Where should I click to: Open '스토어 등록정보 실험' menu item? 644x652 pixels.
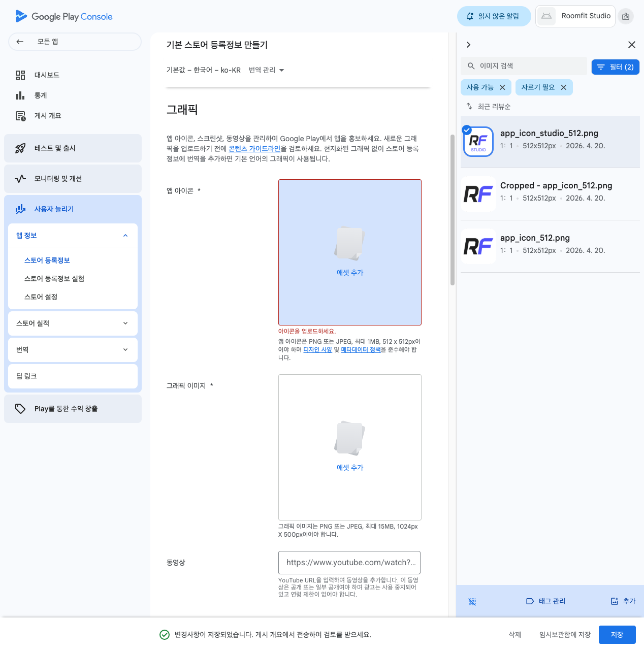54,279
